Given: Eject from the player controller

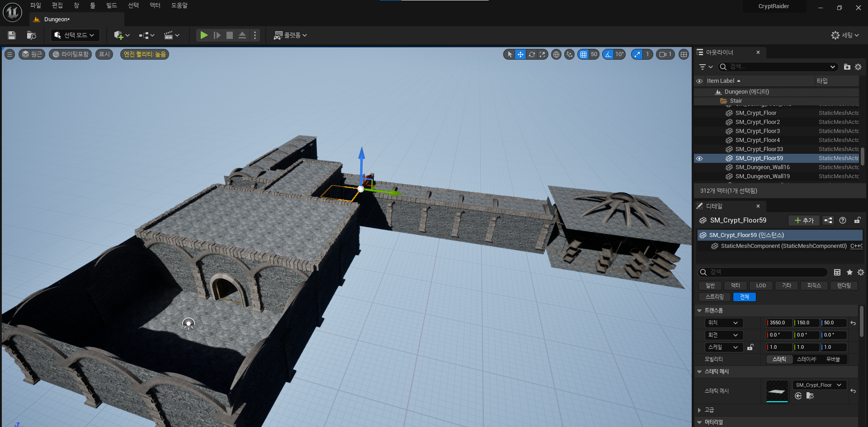Looking at the screenshot, I should [x=242, y=35].
